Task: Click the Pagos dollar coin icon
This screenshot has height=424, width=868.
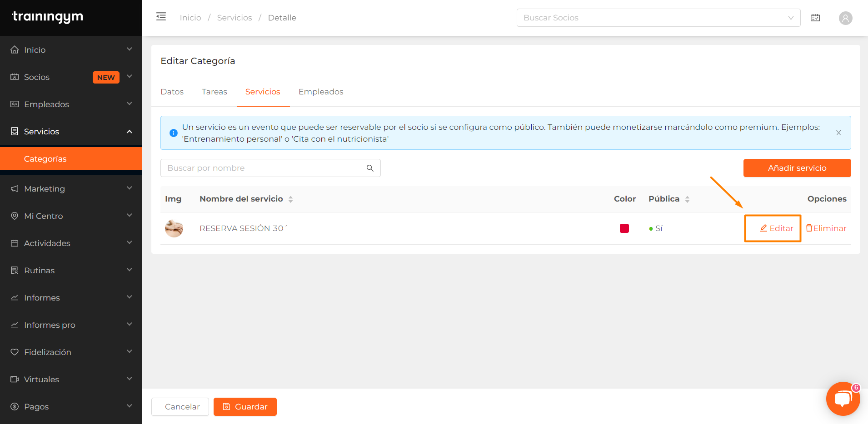Action: (x=15, y=406)
